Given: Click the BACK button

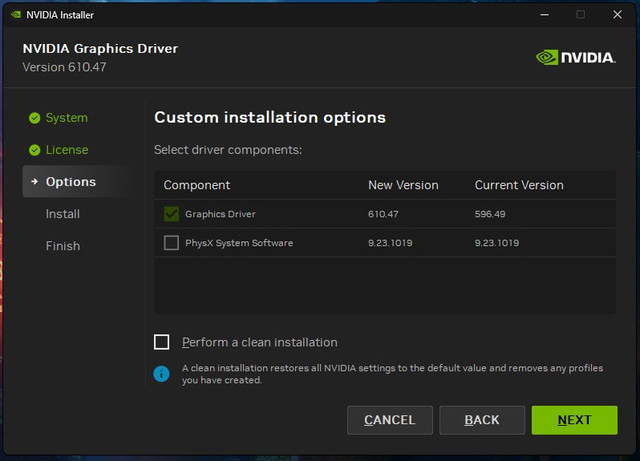Looking at the screenshot, I should pos(482,420).
